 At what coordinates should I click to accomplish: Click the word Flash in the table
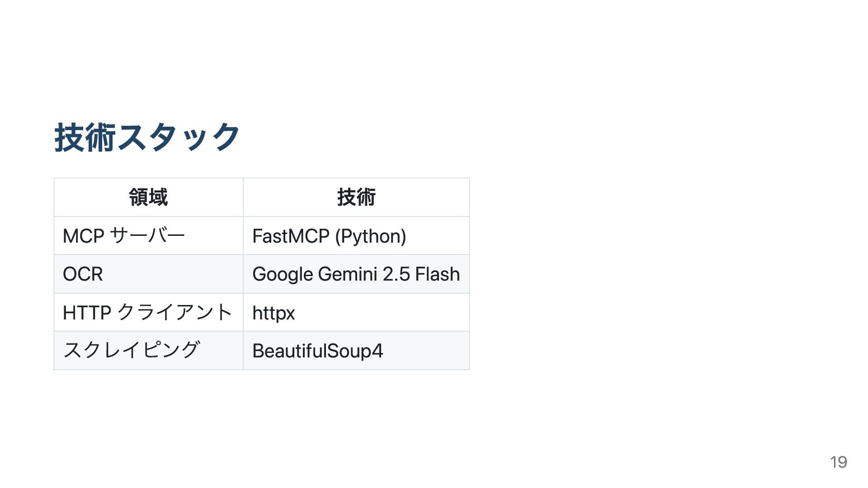click(x=437, y=274)
